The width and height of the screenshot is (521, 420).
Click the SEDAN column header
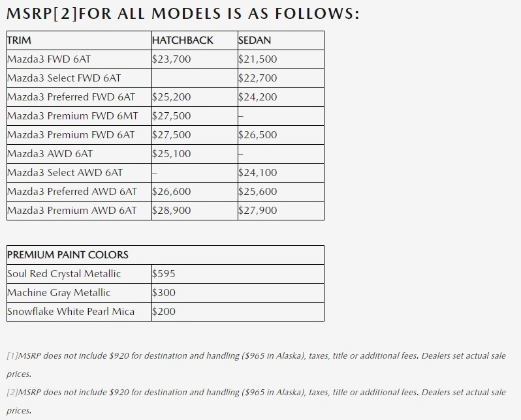tap(255, 40)
